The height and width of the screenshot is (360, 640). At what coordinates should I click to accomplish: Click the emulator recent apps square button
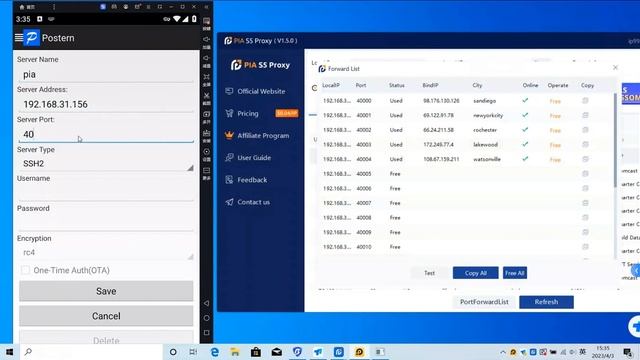[x=207, y=333]
